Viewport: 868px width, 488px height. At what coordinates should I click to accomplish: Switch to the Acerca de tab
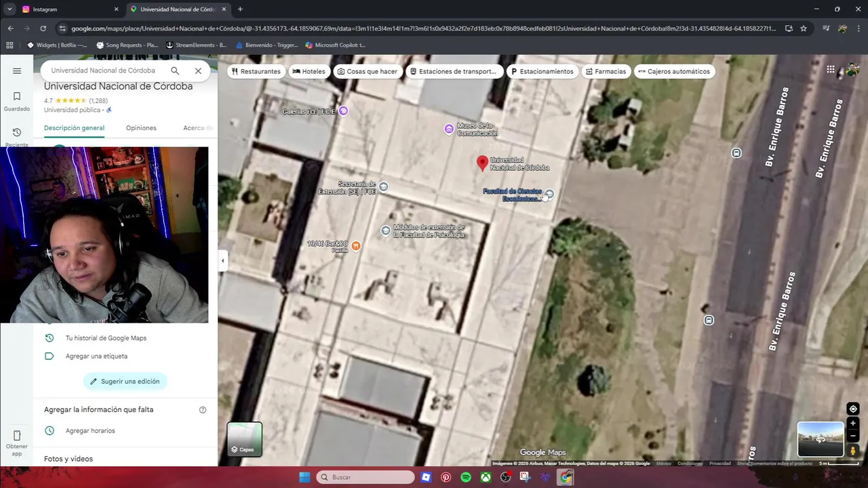coord(198,128)
